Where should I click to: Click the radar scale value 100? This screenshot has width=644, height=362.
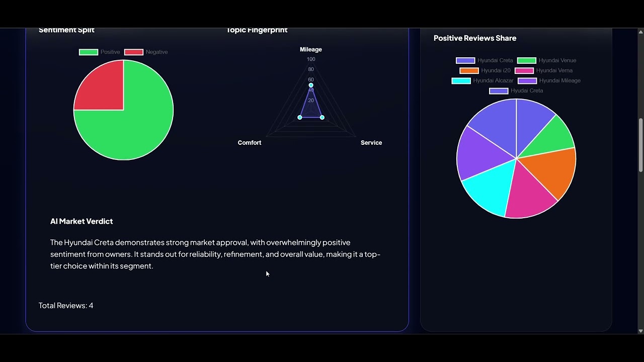[311, 59]
